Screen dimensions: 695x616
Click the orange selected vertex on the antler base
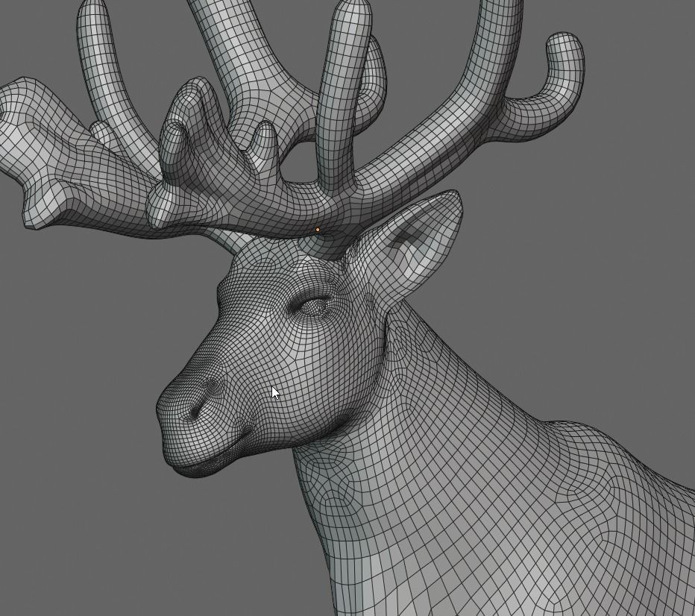click(x=318, y=230)
